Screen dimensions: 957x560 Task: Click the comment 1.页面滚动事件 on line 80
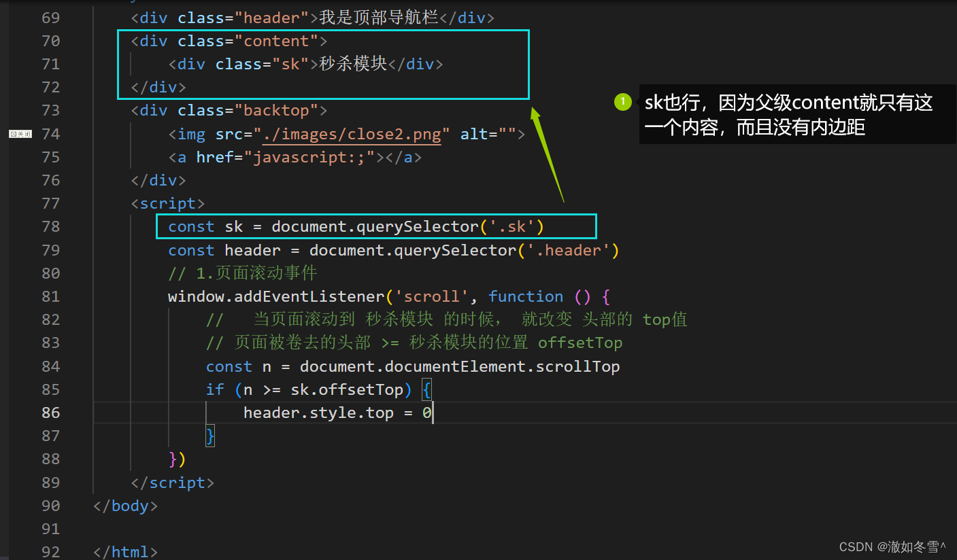(x=243, y=273)
